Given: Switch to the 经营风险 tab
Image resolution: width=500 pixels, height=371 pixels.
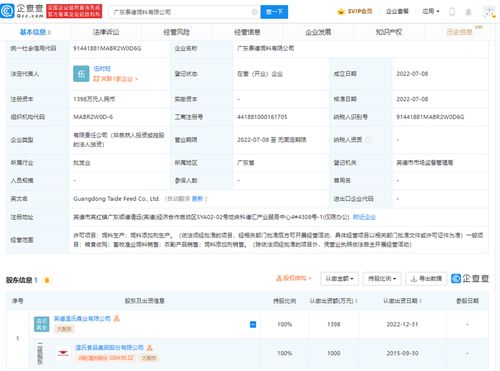Looking at the screenshot, I should (177, 32).
